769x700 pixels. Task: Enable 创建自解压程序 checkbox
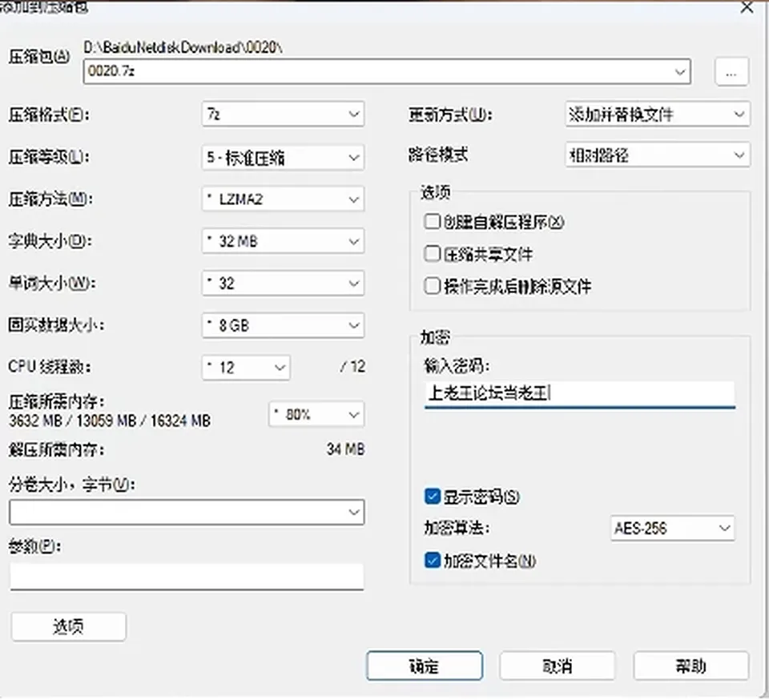432,222
